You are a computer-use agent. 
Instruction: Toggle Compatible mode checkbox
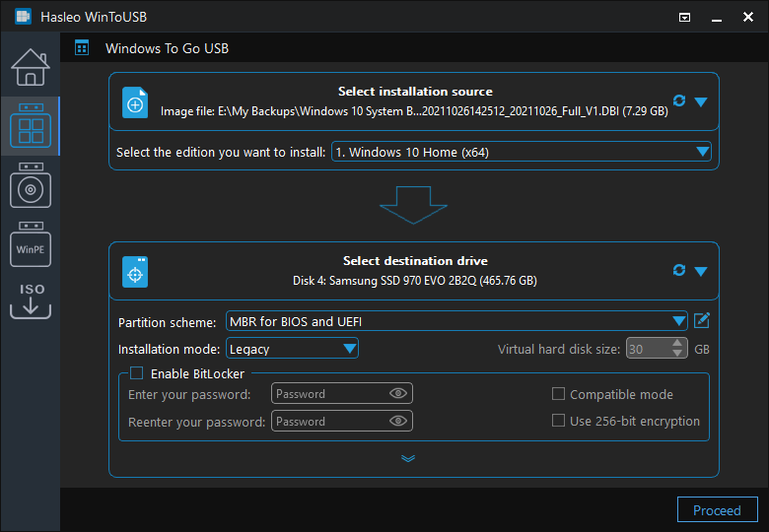click(558, 394)
